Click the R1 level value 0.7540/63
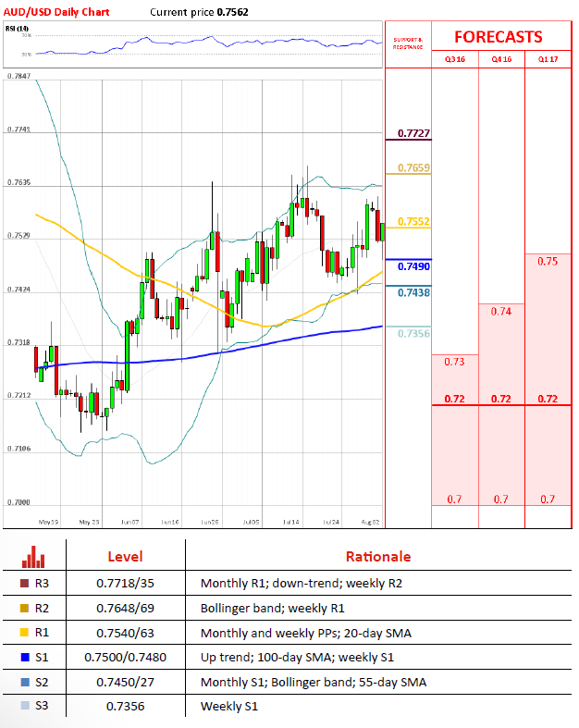The width and height of the screenshot is (579, 728). click(x=126, y=634)
